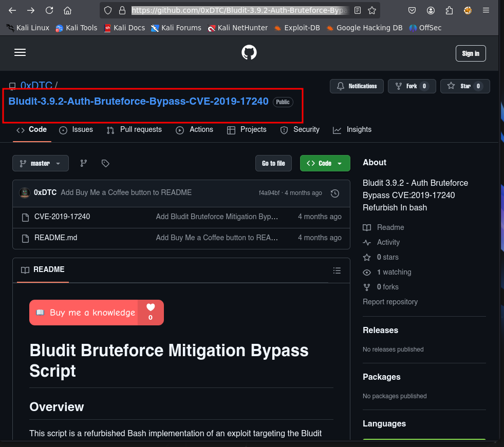
Task: Switch to the Pull requests tab
Action: [135, 130]
